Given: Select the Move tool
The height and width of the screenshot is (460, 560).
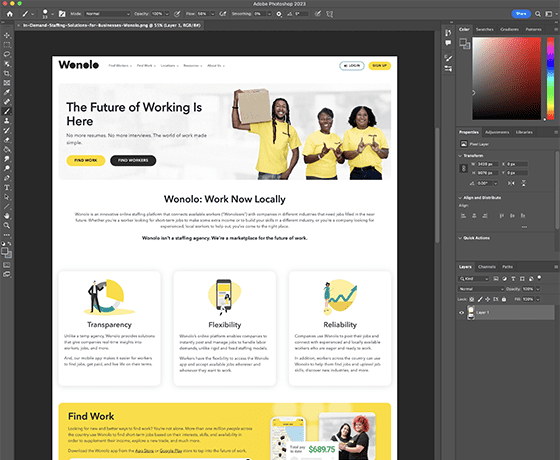Looking at the screenshot, I should click(x=7, y=35).
